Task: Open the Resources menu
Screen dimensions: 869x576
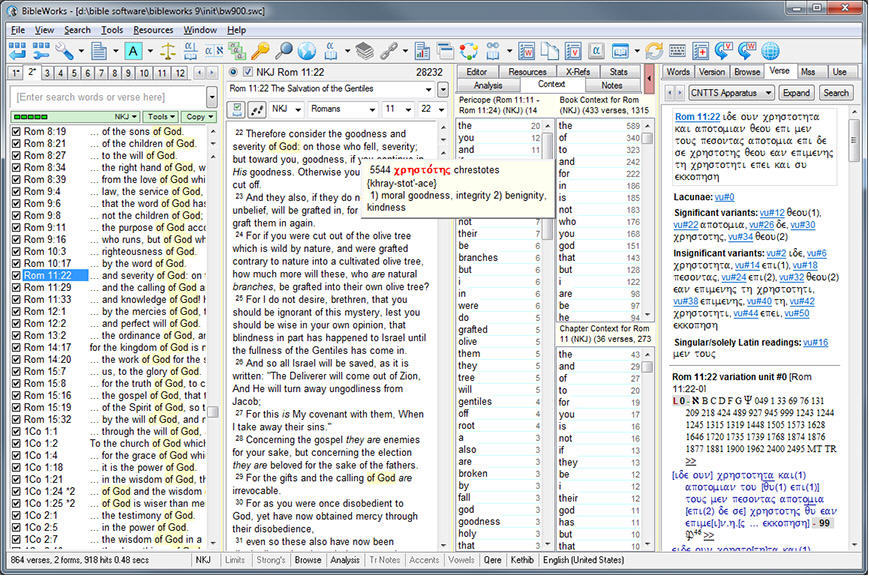Action: pyautogui.click(x=153, y=30)
